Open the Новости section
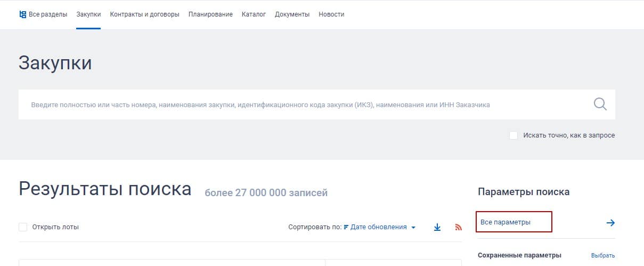644x266 pixels. point(331,14)
